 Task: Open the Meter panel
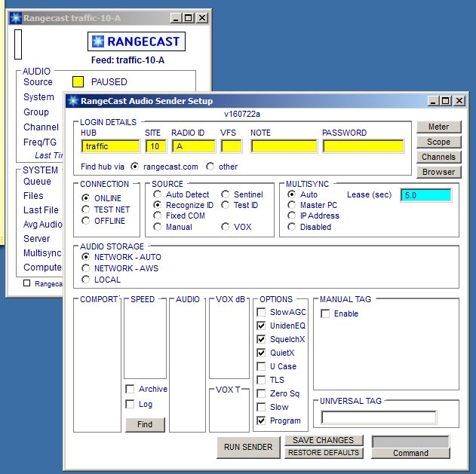[x=438, y=127]
